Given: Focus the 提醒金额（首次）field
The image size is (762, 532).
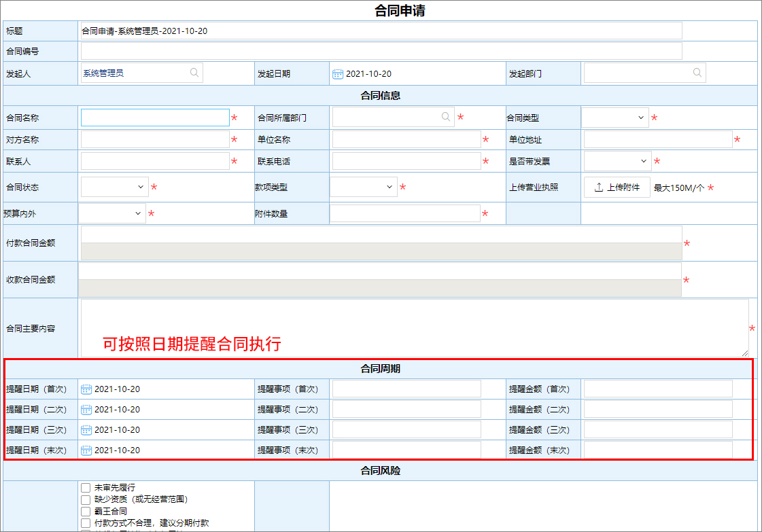Looking at the screenshot, I should click(x=658, y=389).
